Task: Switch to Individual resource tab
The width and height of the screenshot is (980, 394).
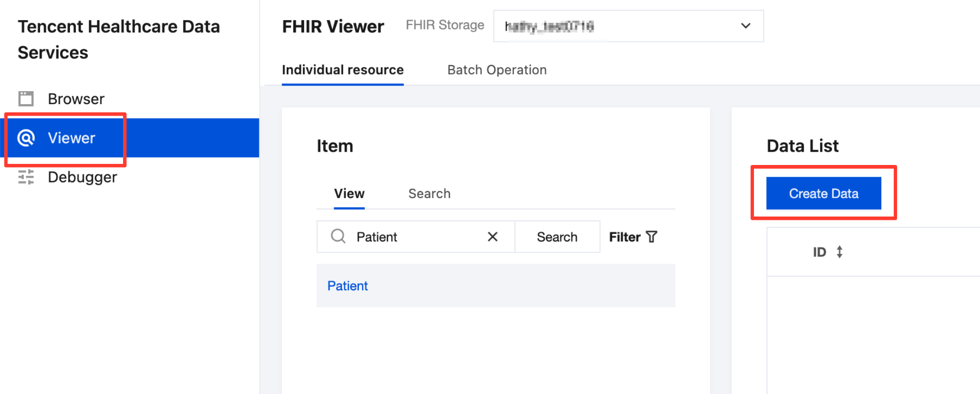Action: pos(343,70)
